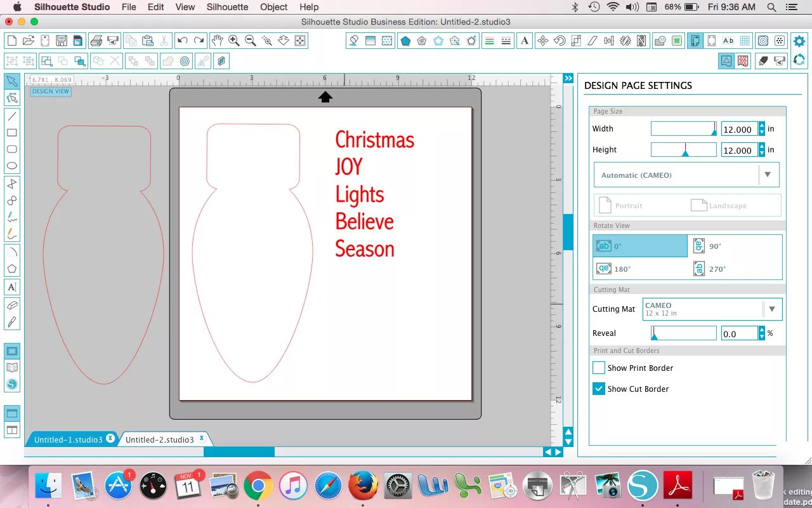Uncheck Show Cut Border
Viewport: 812px width, 508px height.
tap(599, 389)
